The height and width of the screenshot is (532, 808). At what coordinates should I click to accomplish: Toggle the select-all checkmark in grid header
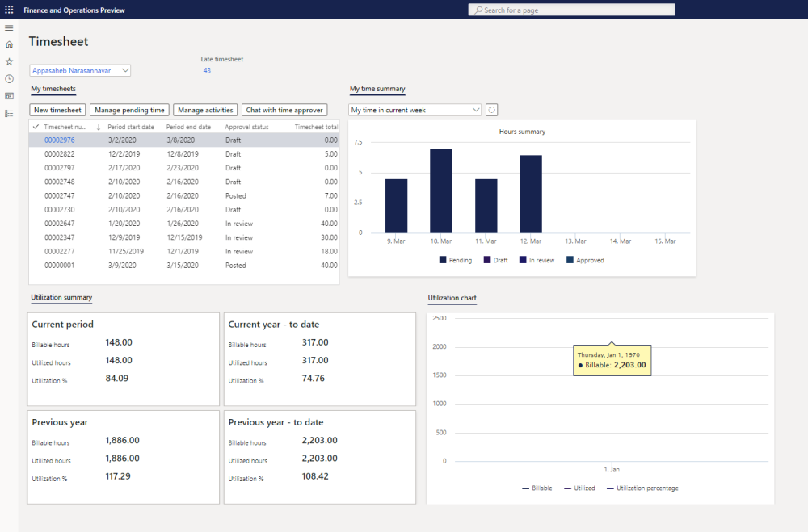pos(36,127)
